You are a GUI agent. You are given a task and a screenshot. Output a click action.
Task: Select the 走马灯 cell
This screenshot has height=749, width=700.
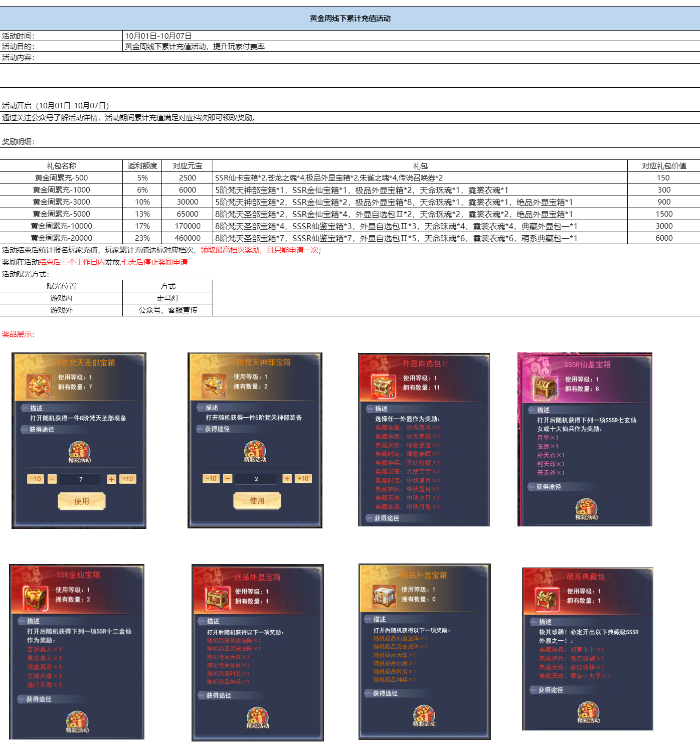[168, 298]
